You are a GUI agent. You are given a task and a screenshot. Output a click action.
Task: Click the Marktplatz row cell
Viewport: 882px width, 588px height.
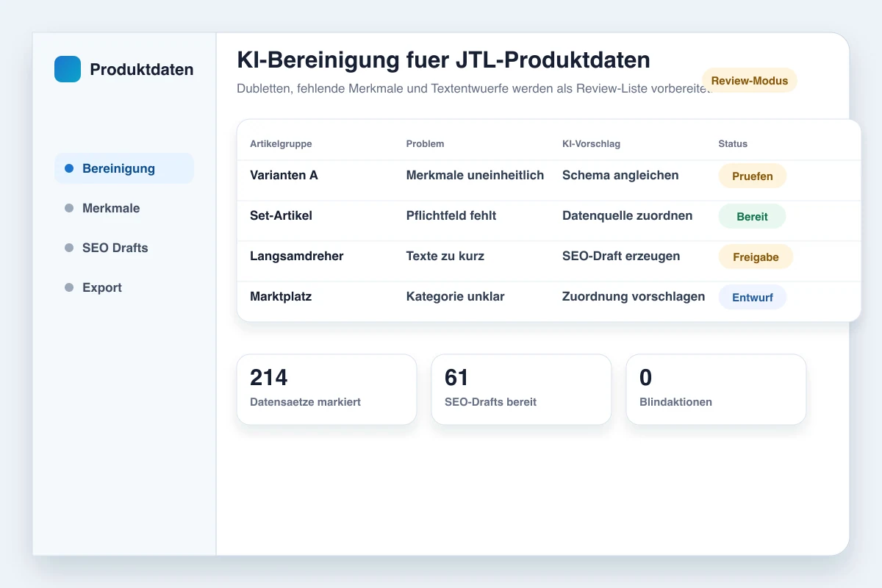(x=281, y=296)
